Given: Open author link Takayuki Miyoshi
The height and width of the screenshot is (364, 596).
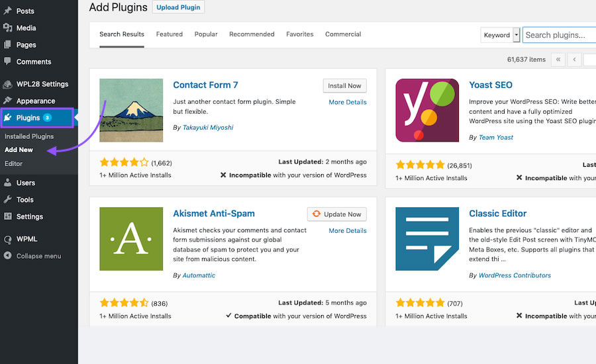Looking at the screenshot, I should 208,127.
